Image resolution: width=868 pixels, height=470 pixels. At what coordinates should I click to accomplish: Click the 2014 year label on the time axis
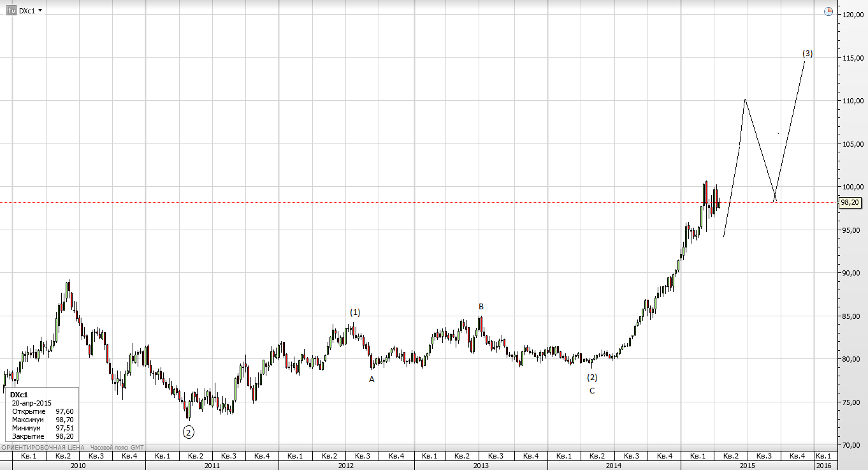(x=614, y=466)
